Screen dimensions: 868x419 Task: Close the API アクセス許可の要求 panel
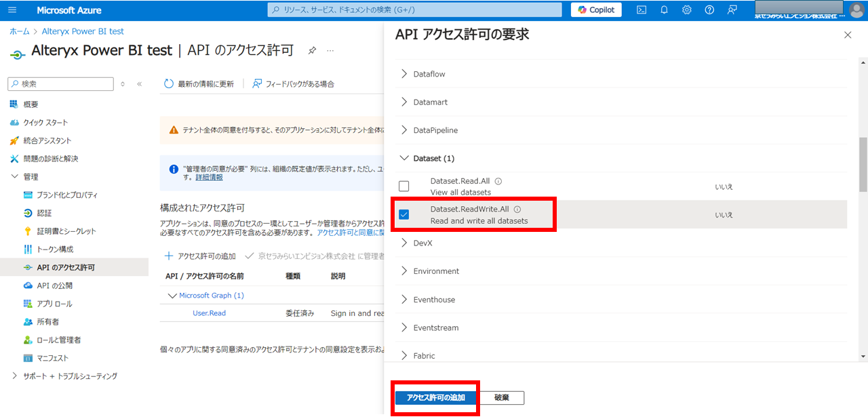pyautogui.click(x=848, y=35)
